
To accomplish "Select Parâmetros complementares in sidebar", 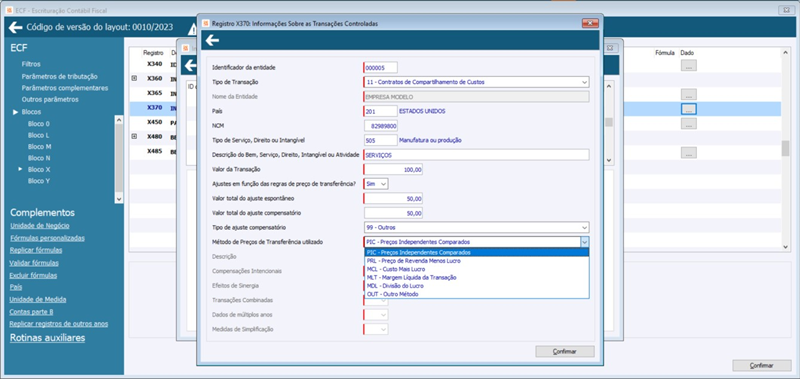I will point(65,88).
